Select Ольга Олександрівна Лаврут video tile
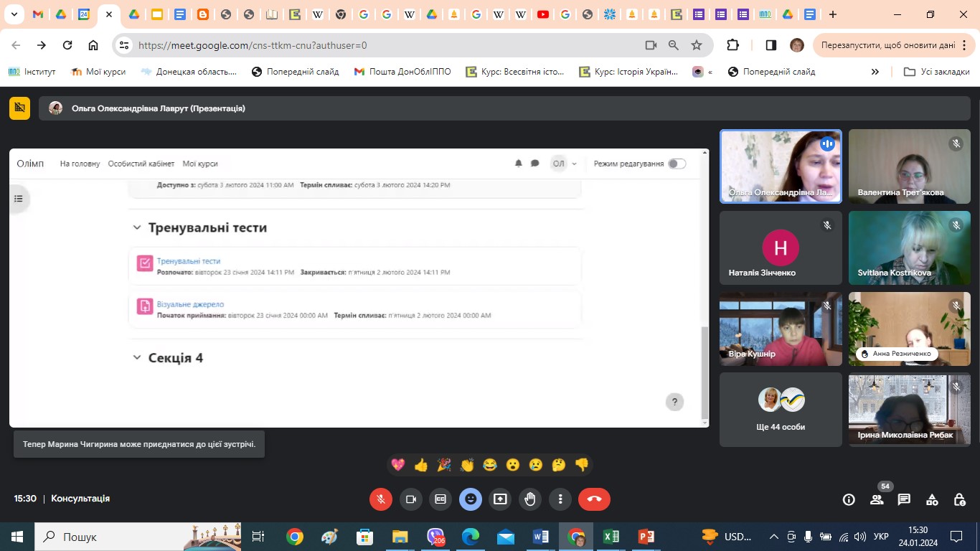Screen dimensions: 980x551 (x=781, y=166)
